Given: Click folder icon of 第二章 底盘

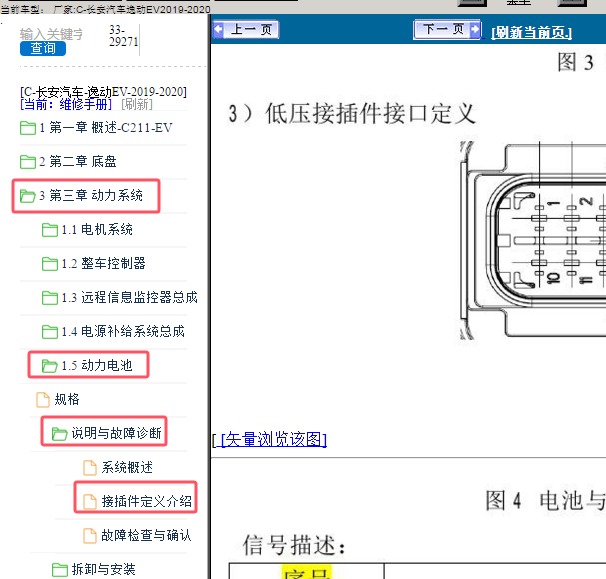Looking at the screenshot, I should click(x=28, y=162).
